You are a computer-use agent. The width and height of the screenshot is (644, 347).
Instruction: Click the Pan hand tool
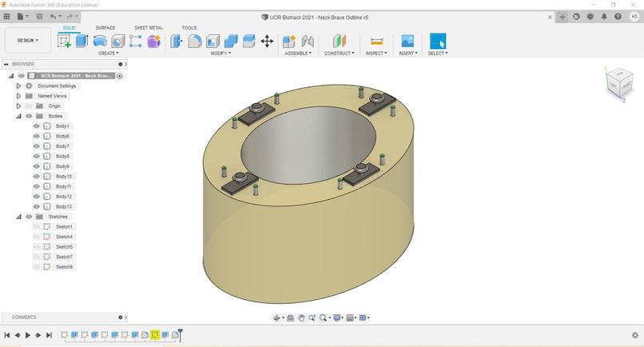click(x=301, y=317)
